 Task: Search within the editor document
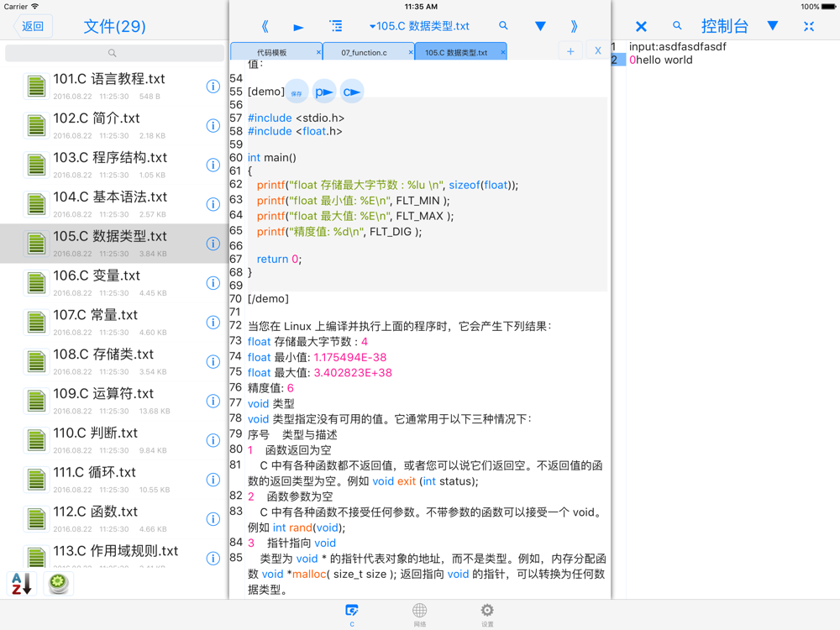[x=503, y=25]
